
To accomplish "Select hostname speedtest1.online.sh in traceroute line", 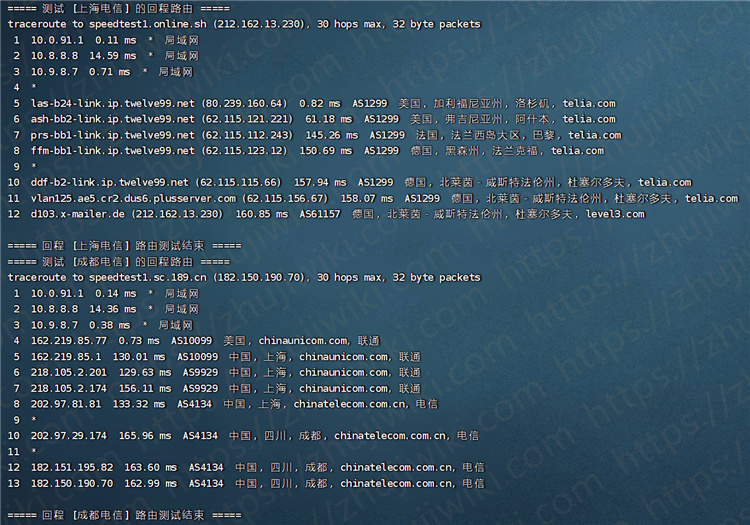I will [148, 24].
